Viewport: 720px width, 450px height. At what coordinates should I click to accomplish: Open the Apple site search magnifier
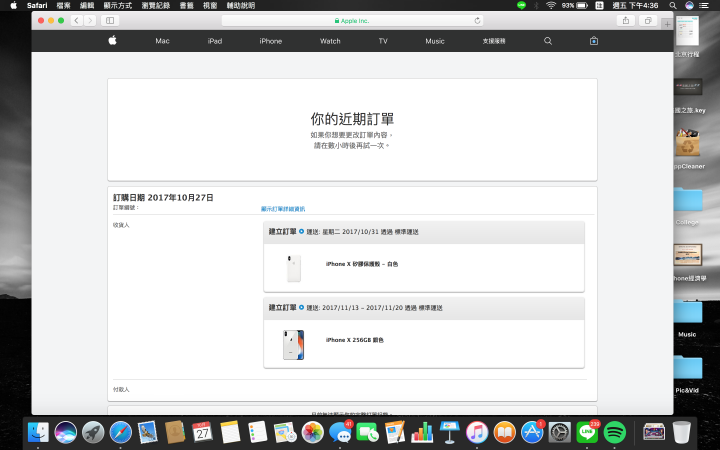pos(548,41)
